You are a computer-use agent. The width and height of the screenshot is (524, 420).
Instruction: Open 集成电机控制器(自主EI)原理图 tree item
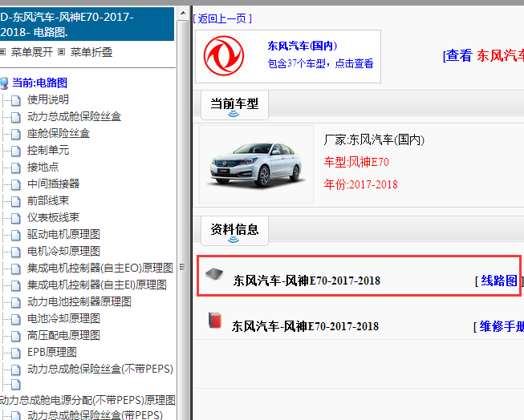click(97, 285)
